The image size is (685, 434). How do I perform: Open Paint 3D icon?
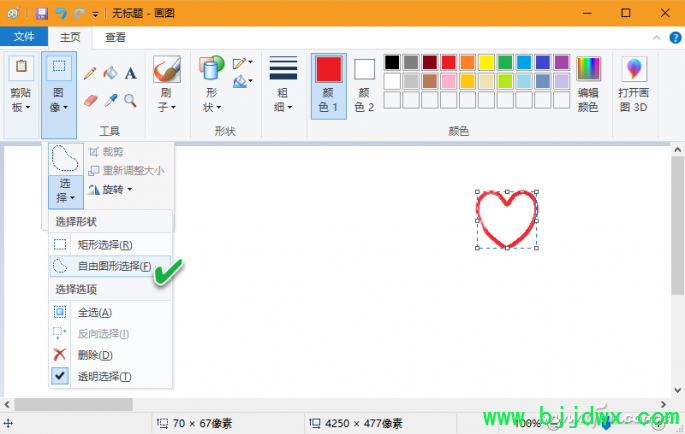[x=634, y=69]
